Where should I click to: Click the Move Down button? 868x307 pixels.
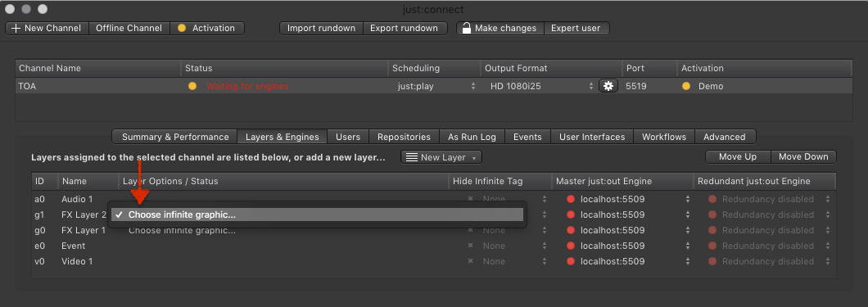[x=803, y=156]
